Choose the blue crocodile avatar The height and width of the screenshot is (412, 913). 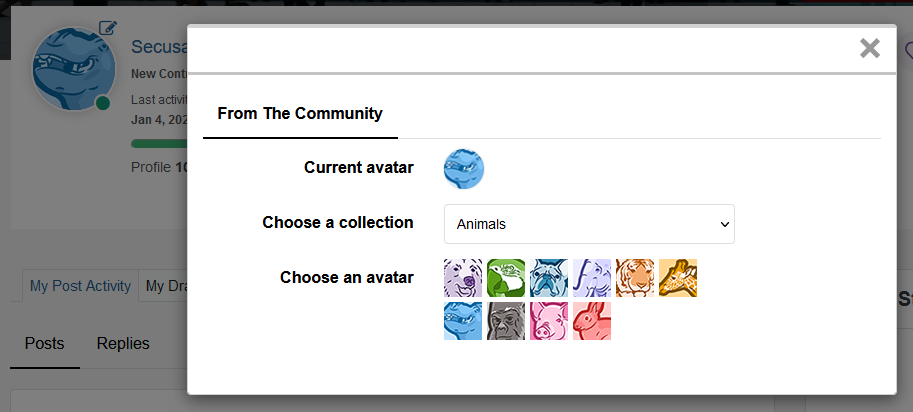(x=463, y=321)
